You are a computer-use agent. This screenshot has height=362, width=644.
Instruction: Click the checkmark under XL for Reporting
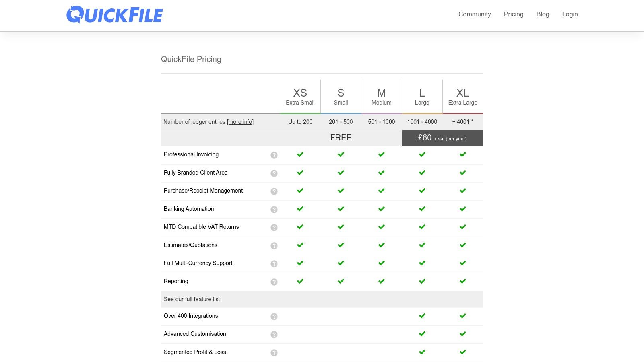pyautogui.click(x=462, y=281)
